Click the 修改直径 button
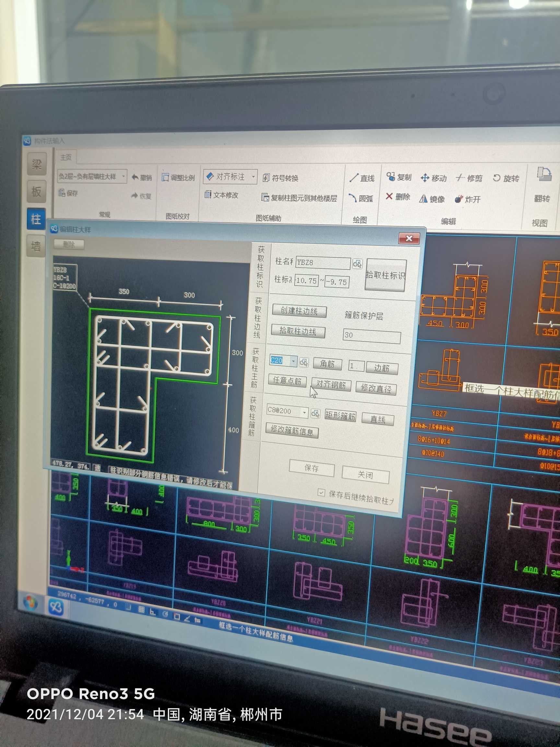The width and height of the screenshot is (560, 747). [x=376, y=388]
